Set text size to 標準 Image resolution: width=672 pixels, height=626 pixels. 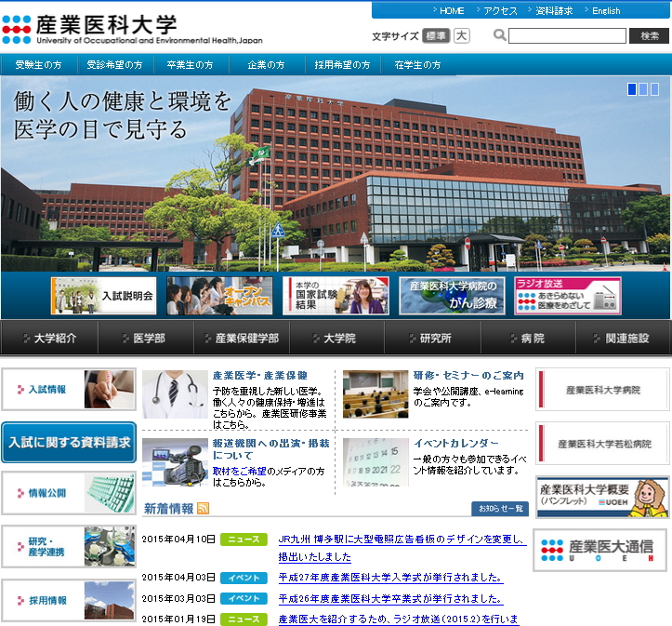pyautogui.click(x=435, y=35)
